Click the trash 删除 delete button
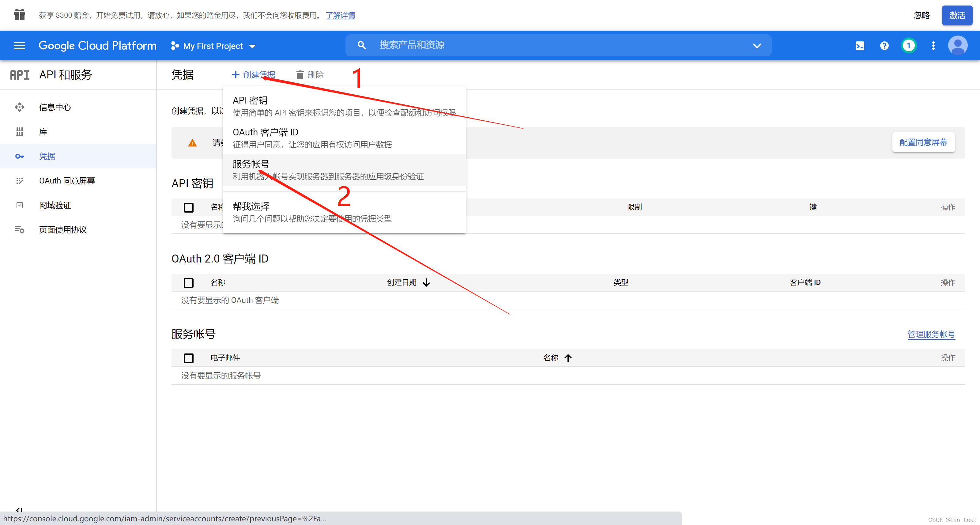980x525 pixels. [310, 75]
